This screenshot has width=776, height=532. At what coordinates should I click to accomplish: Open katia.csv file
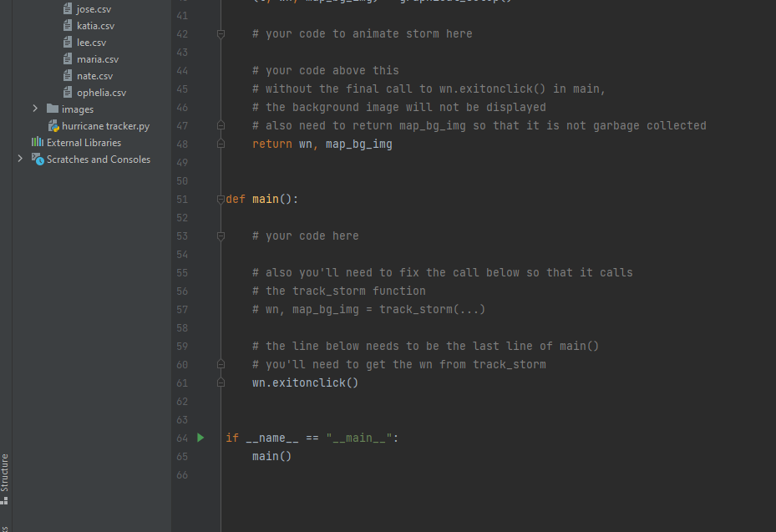click(95, 26)
